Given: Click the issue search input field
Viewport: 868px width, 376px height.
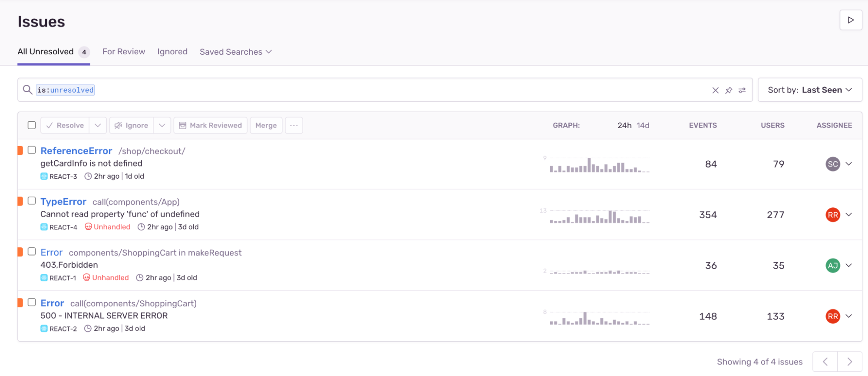Looking at the screenshot, I should pos(385,90).
